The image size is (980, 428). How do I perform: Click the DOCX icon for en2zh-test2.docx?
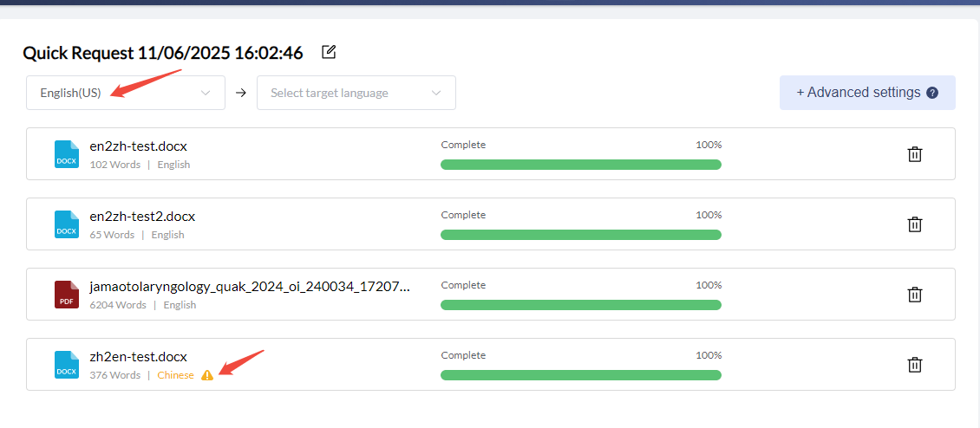67,224
